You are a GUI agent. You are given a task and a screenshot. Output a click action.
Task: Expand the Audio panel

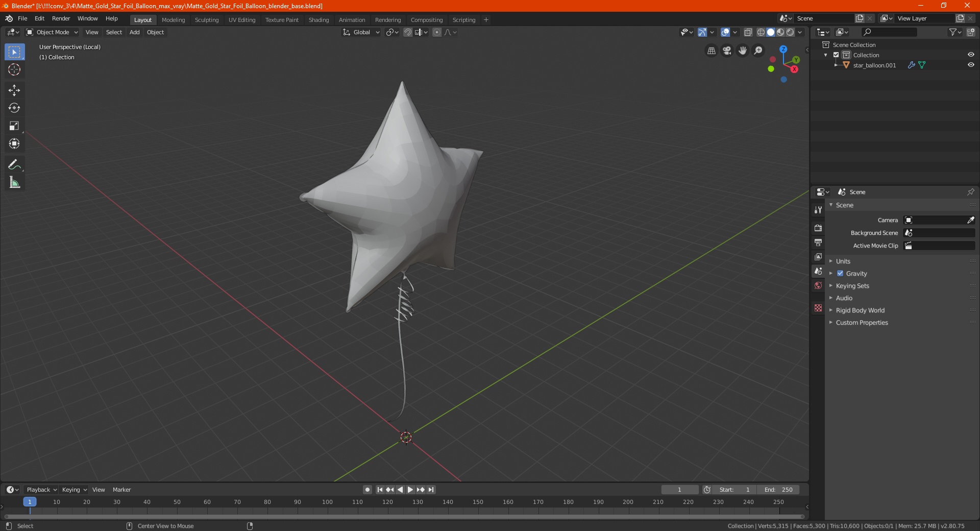[844, 298]
